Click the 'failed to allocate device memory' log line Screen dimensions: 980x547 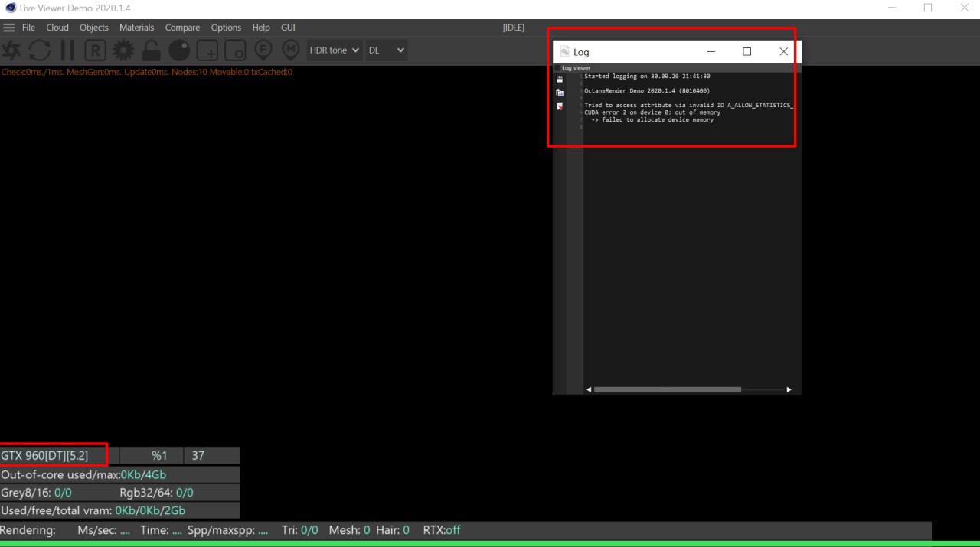[652, 119]
